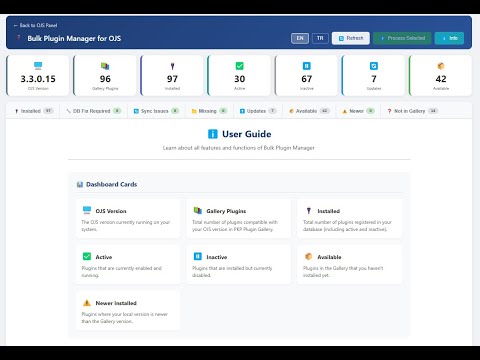
Task: Open the Updates tab
Action: coord(258,111)
